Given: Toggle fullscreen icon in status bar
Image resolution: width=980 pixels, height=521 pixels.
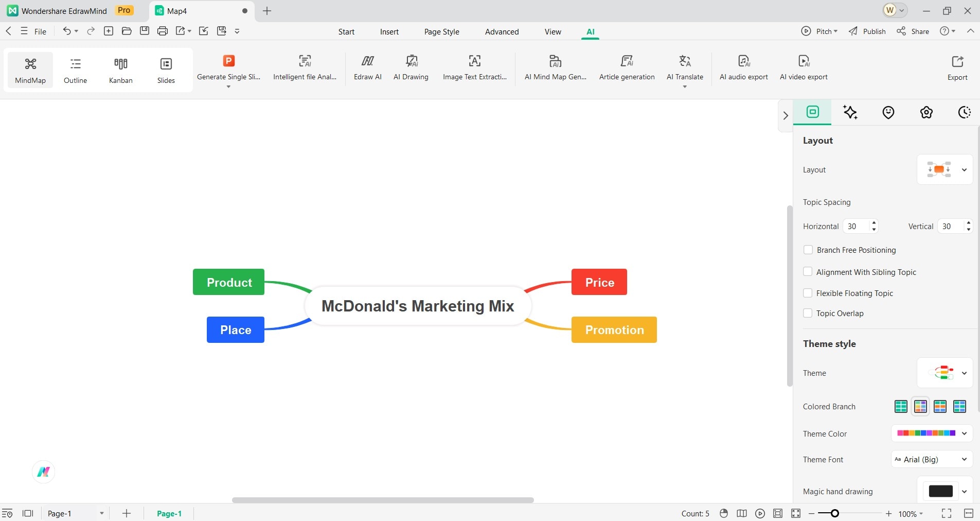Looking at the screenshot, I should click(x=946, y=513).
